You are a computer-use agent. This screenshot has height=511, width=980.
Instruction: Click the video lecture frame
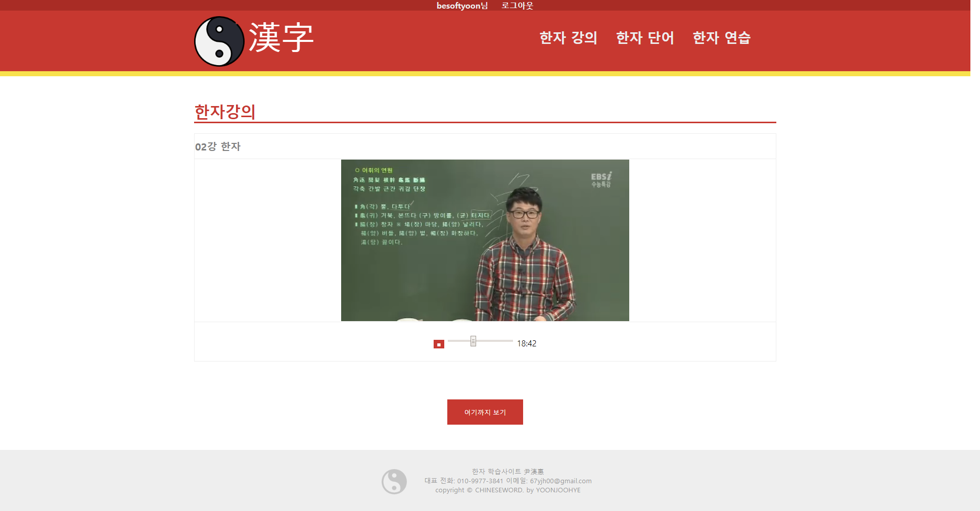pyautogui.click(x=485, y=240)
